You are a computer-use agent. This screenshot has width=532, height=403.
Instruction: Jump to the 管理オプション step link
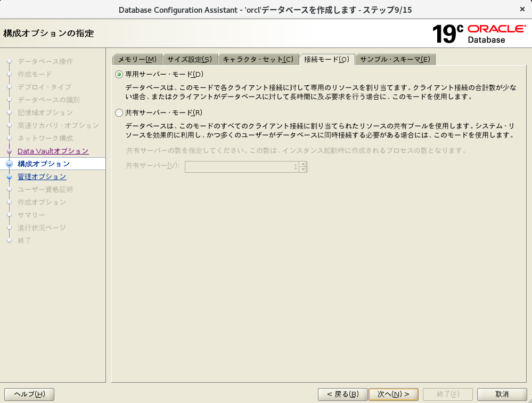pyautogui.click(x=42, y=176)
